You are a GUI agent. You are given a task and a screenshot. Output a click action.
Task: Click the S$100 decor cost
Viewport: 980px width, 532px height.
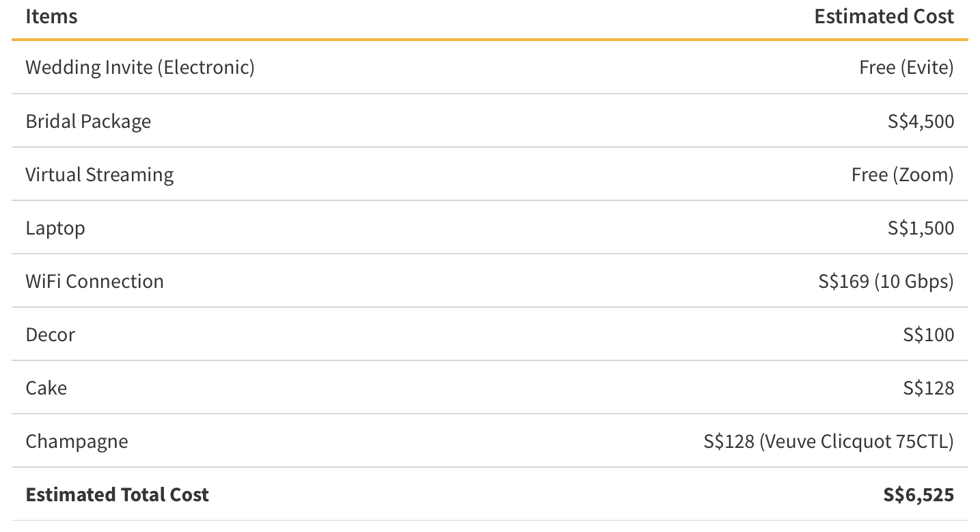point(928,334)
